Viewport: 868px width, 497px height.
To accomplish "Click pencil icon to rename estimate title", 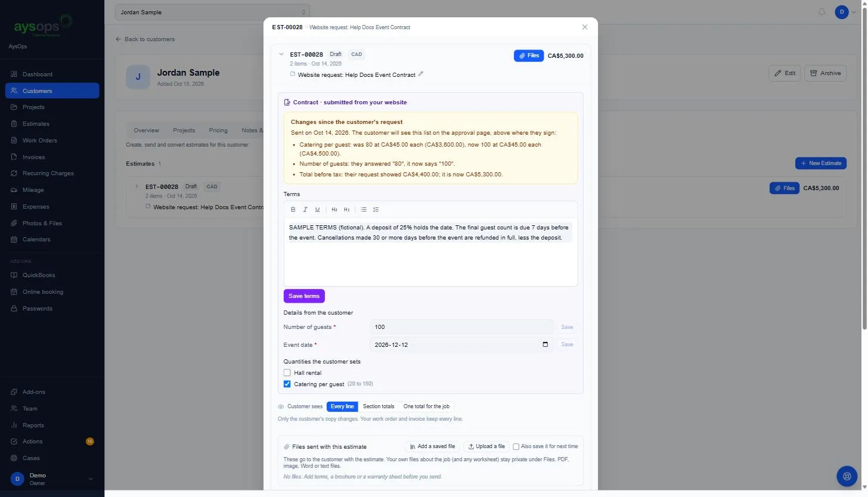I will [421, 74].
